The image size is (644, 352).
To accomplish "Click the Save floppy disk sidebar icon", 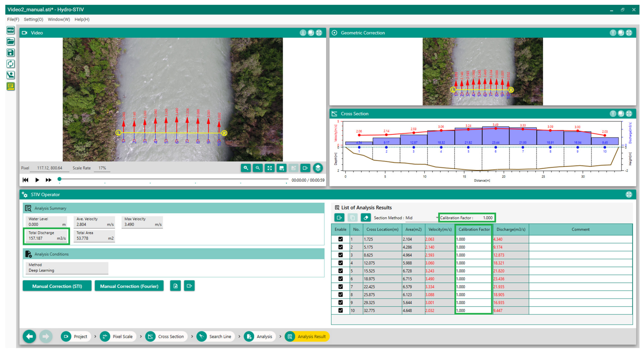I will [x=11, y=53].
